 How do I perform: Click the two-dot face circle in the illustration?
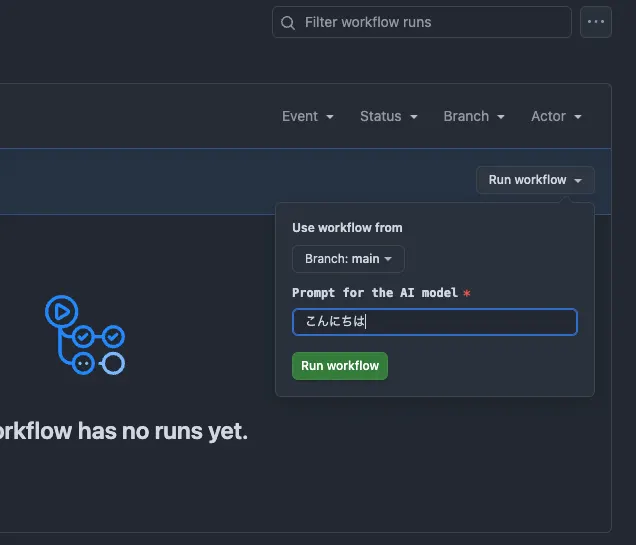click(x=84, y=363)
